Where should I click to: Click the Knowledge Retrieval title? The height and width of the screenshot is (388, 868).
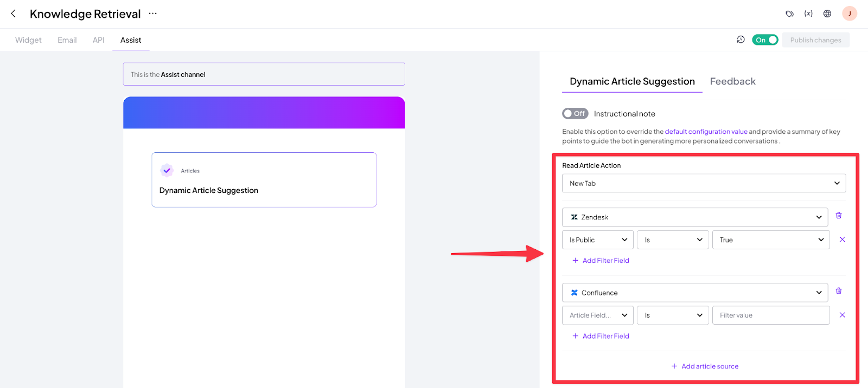coord(85,14)
